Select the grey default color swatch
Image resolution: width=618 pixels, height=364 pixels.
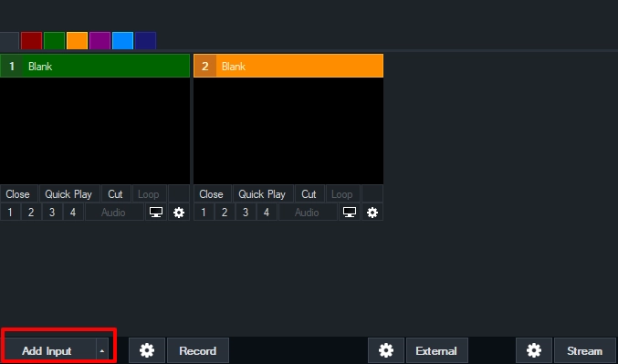point(9,41)
